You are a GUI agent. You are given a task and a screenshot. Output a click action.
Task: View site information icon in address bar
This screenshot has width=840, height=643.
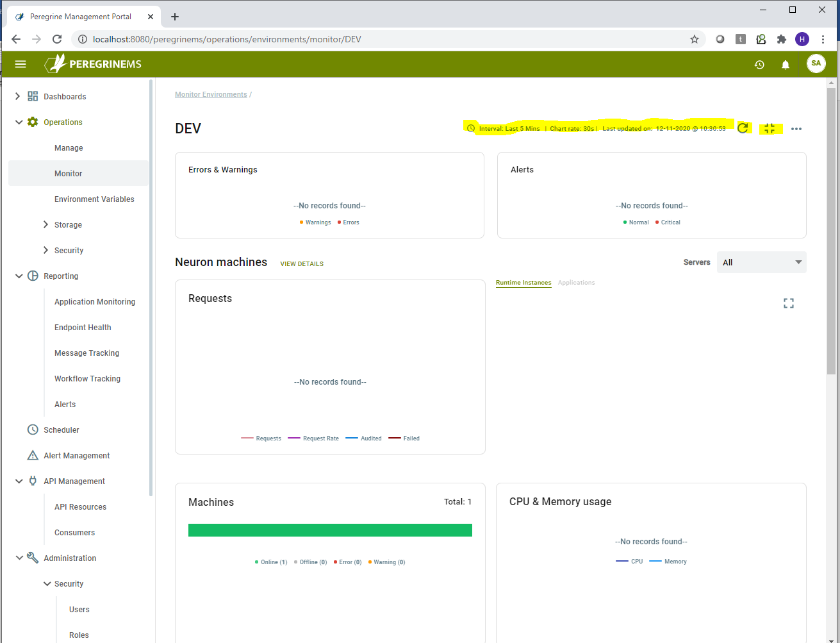83,39
